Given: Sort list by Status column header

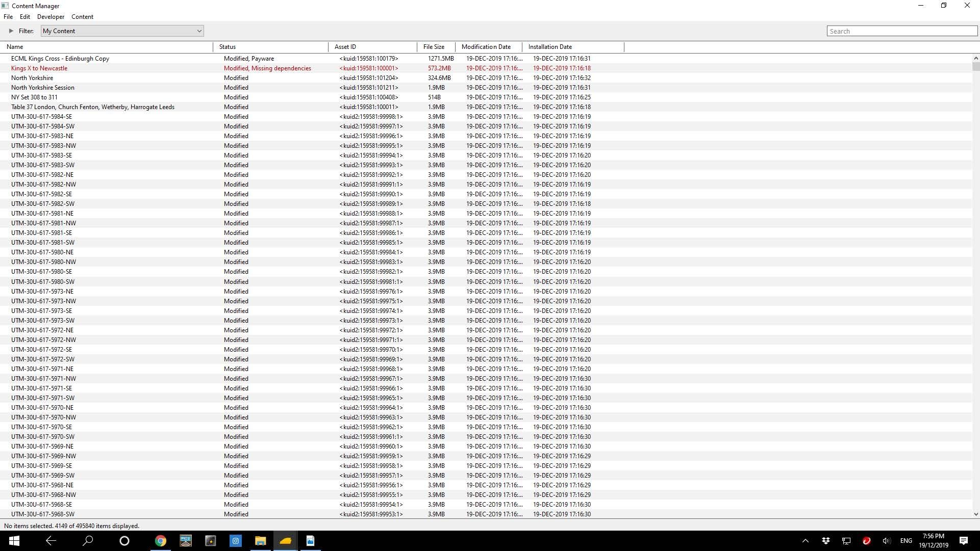Looking at the screenshot, I should (228, 47).
